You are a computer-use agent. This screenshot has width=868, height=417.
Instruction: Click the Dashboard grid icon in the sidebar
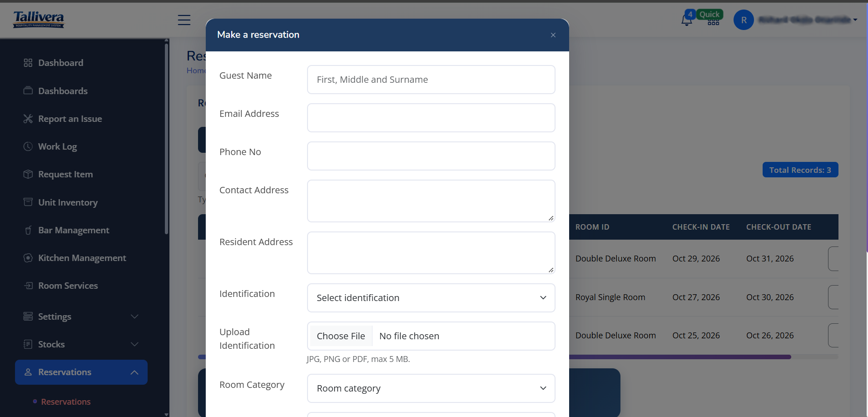point(28,63)
